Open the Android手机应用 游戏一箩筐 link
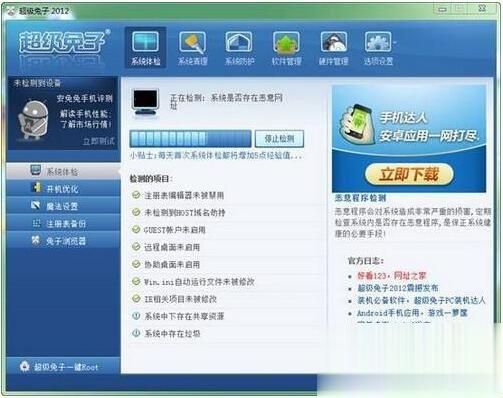503x398 pixels. pos(412,313)
